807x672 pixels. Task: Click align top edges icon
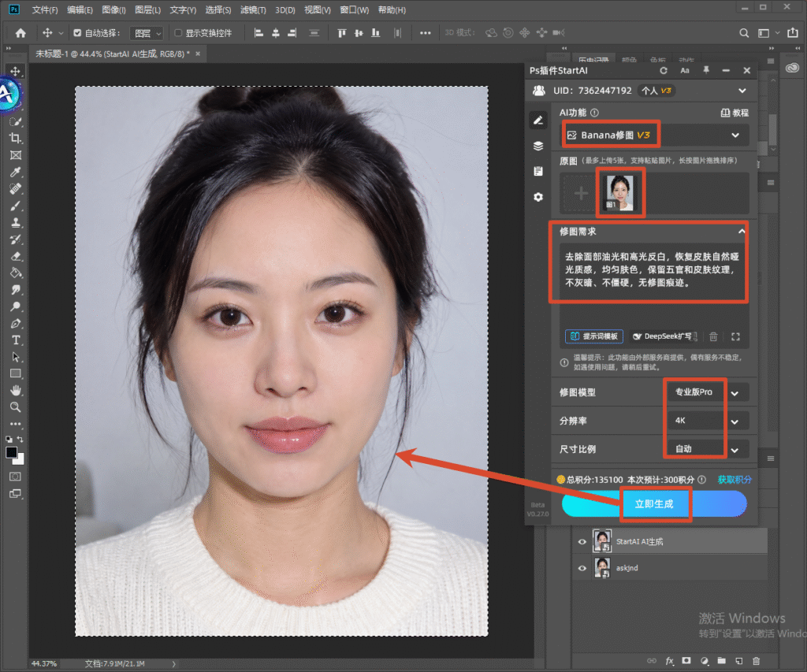click(x=342, y=33)
